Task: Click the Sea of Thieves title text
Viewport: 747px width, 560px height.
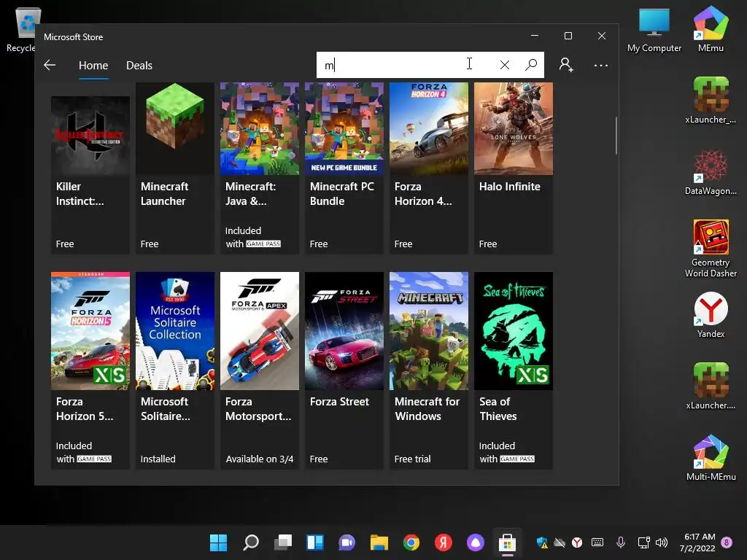Action: pos(498,409)
